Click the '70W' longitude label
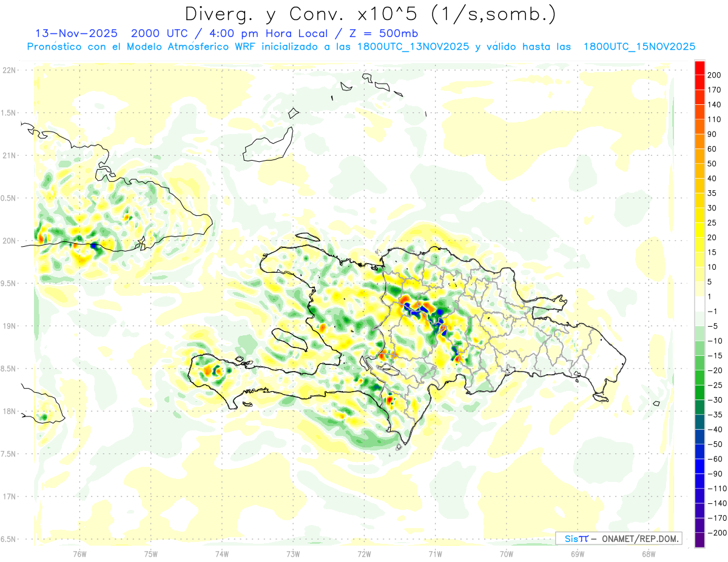728x562 pixels. pos(507,554)
